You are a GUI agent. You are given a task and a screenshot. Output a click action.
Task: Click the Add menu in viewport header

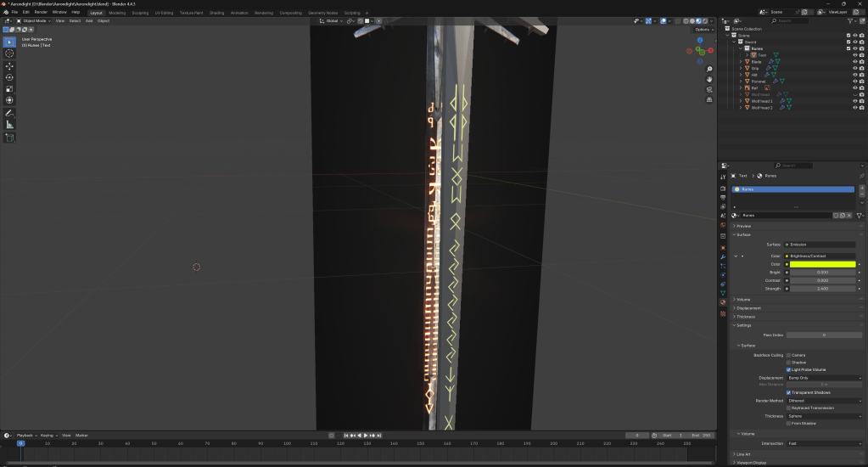tap(89, 20)
